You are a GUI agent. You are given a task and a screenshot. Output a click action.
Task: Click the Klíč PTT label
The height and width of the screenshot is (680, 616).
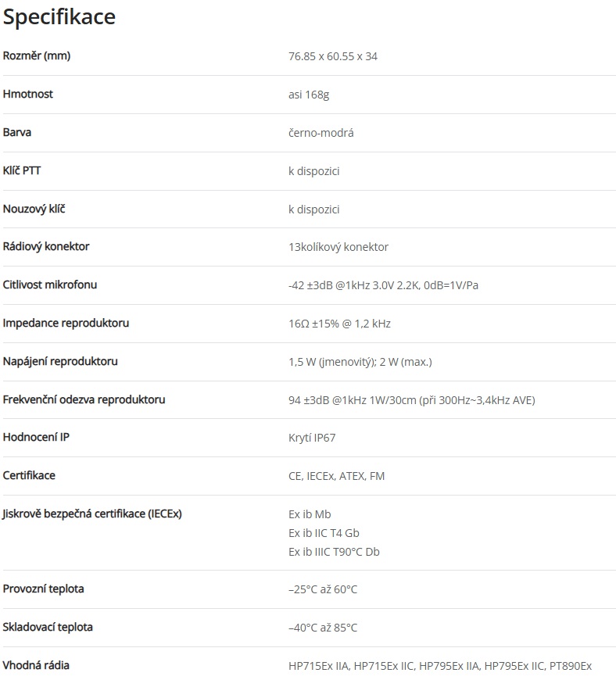22,170
